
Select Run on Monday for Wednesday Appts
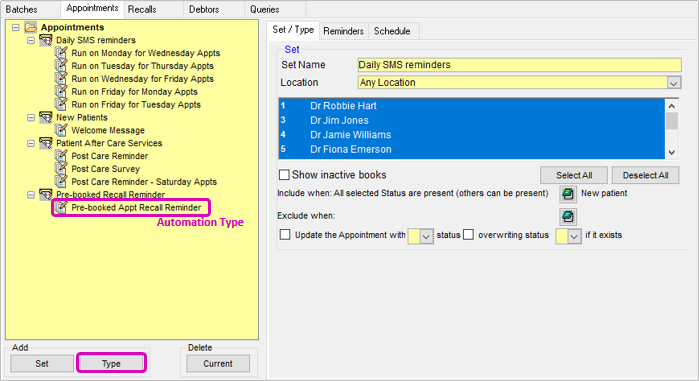click(x=146, y=53)
